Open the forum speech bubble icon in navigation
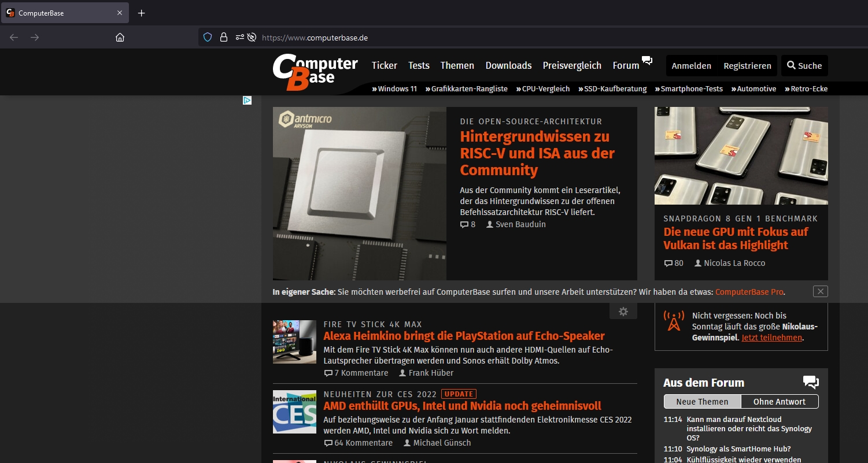Viewport: 868px width, 463px height. click(x=647, y=61)
